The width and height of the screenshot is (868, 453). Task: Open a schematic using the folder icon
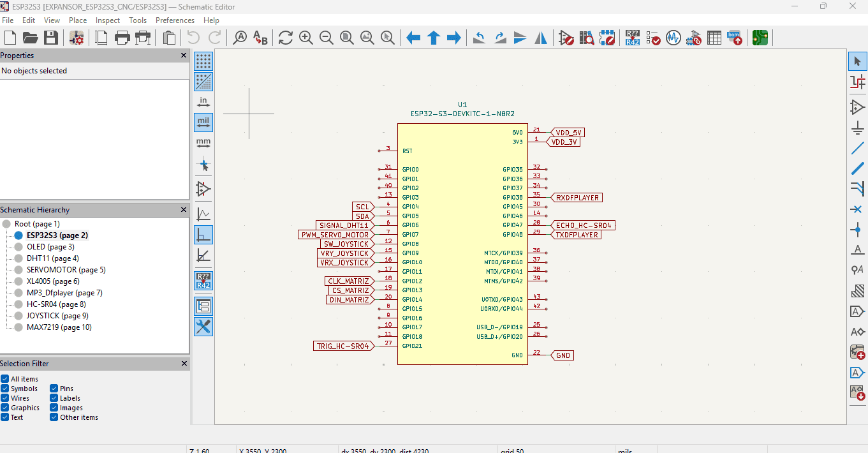pos(30,38)
